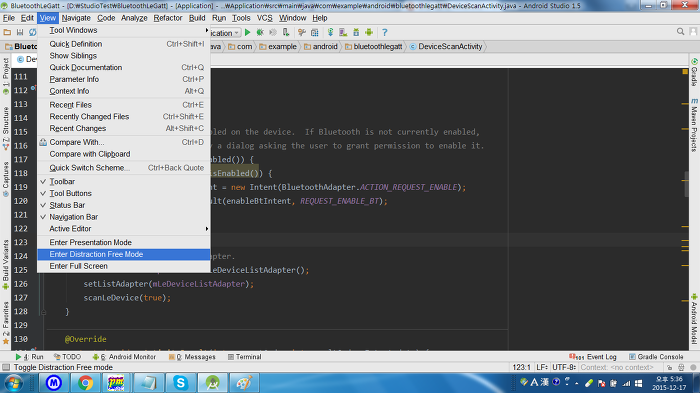The height and width of the screenshot is (393, 700).
Task: Open the Maven Projects side panel
Action: point(694,125)
